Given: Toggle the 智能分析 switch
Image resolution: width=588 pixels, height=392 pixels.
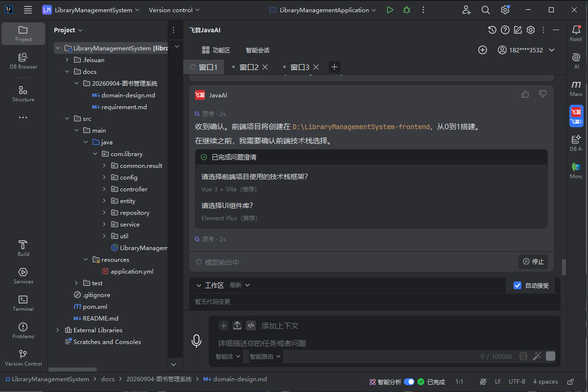Looking at the screenshot, I should (409, 382).
